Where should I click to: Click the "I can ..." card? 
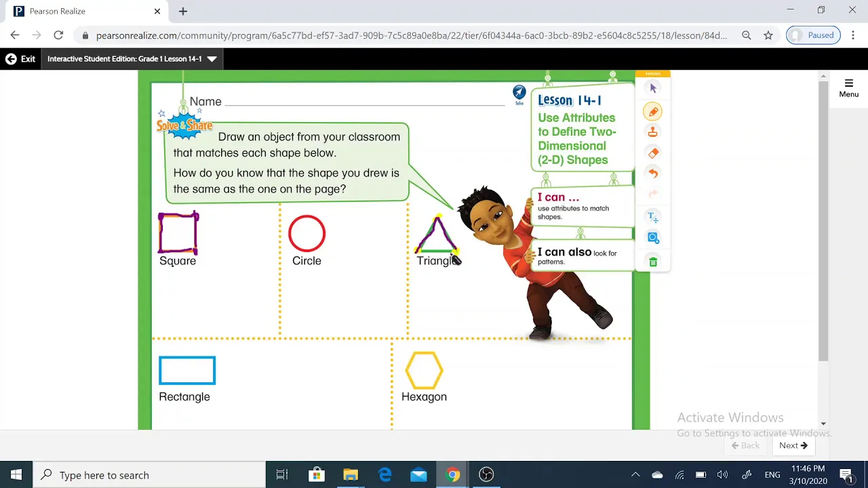(582, 207)
